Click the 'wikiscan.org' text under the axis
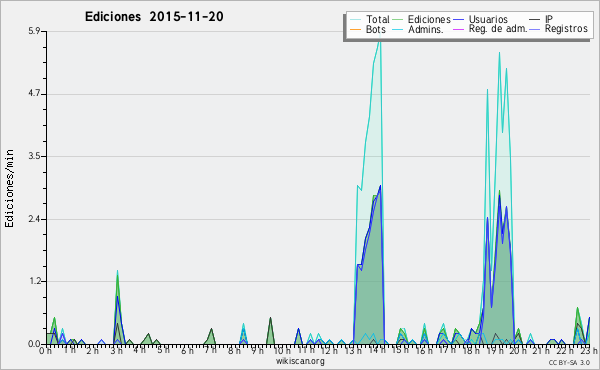 click(300, 361)
